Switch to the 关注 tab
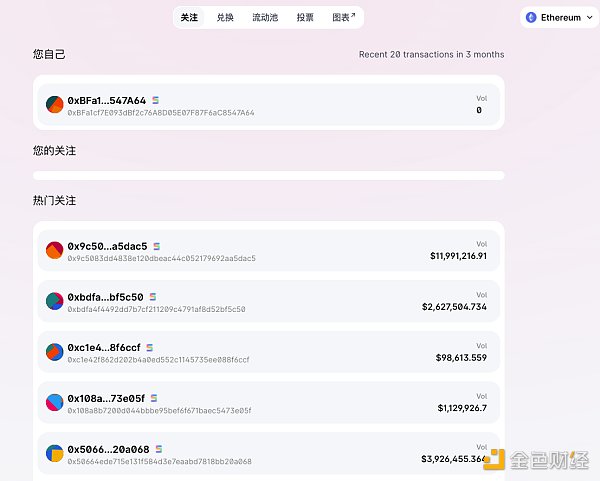Image resolution: width=600 pixels, height=481 pixels. click(x=189, y=18)
